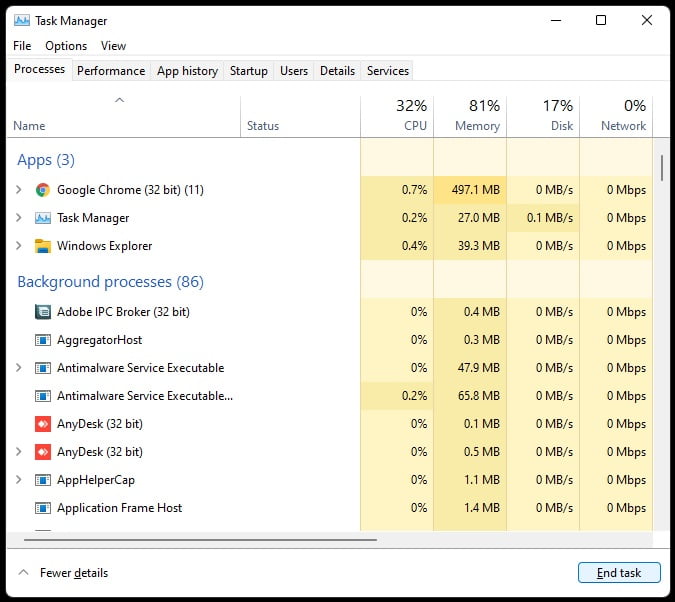Image resolution: width=675 pixels, height=602 pixels.
Task: Expand the AnyDesk entry using 0.5 MB
Action: pyautogui.click(x=19, y=452)
